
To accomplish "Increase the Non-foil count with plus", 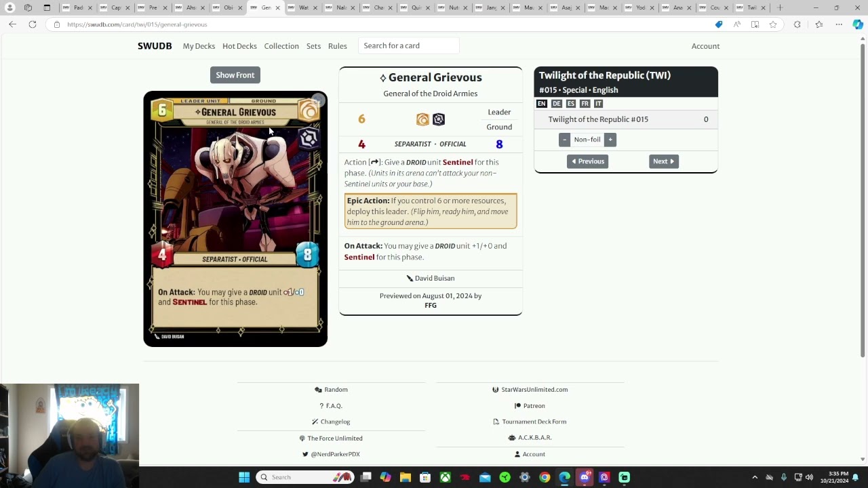I will pos(610,140).
